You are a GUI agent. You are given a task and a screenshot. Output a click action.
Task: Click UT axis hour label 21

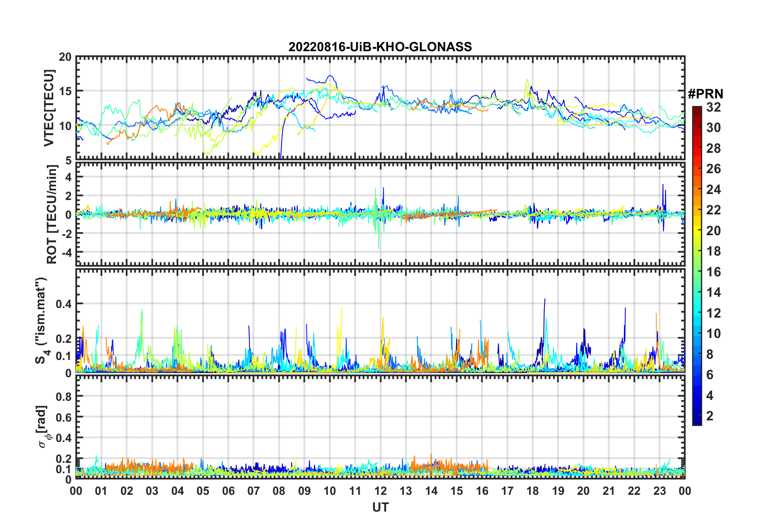pos(609,491)
